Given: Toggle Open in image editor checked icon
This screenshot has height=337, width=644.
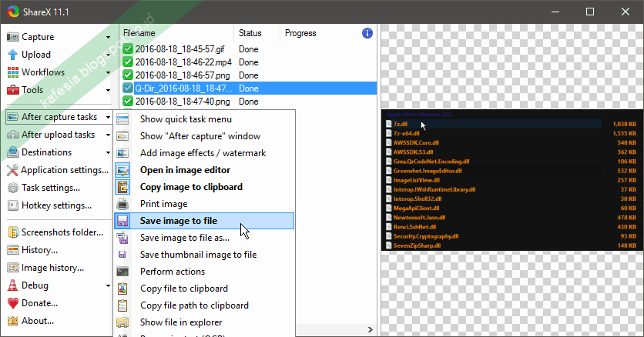Looking at the screenshot, I should pyautogui.click(x=122, y=170).
